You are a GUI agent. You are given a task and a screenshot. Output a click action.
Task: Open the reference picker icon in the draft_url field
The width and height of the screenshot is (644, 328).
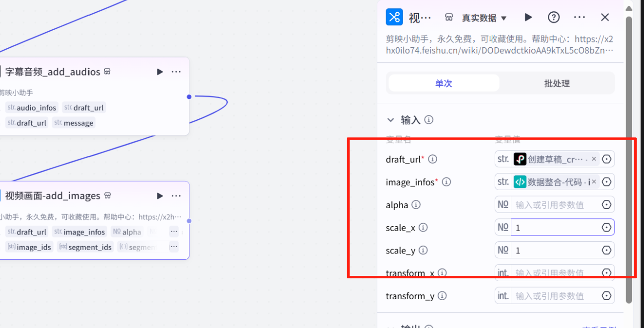point(607,159)
